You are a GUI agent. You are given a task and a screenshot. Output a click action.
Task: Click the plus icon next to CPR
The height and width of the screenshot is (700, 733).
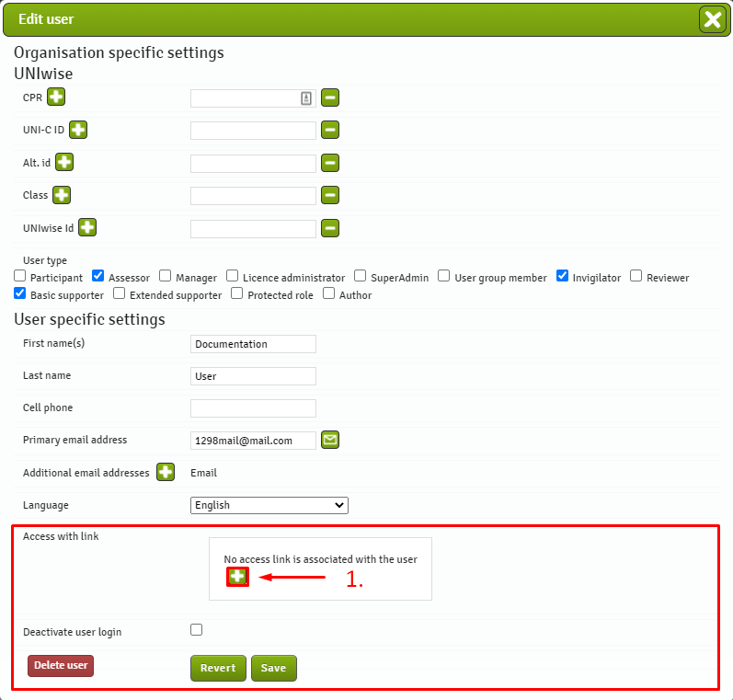pos(56,97)
